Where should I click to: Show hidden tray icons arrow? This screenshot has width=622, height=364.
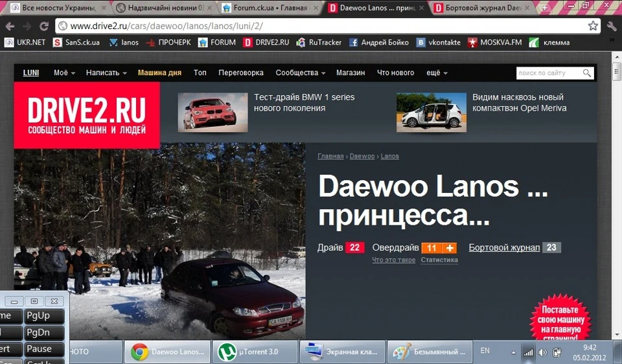point(513,352)
